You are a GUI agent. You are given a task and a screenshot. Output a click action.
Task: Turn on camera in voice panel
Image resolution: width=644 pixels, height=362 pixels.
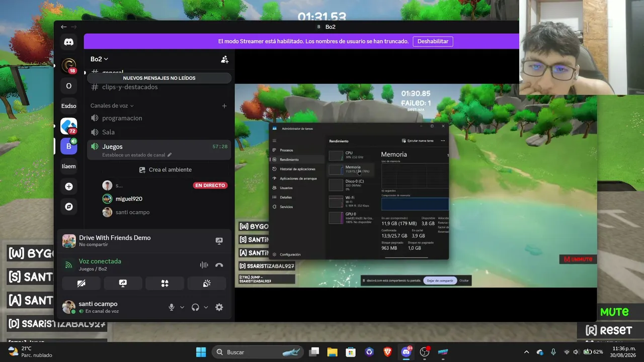(x=81, y=284)
